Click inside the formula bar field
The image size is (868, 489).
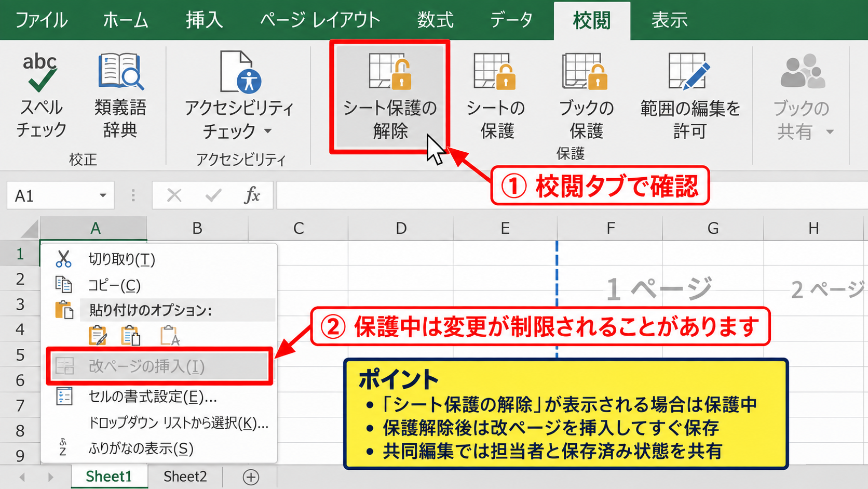click(x=572, y=195)
